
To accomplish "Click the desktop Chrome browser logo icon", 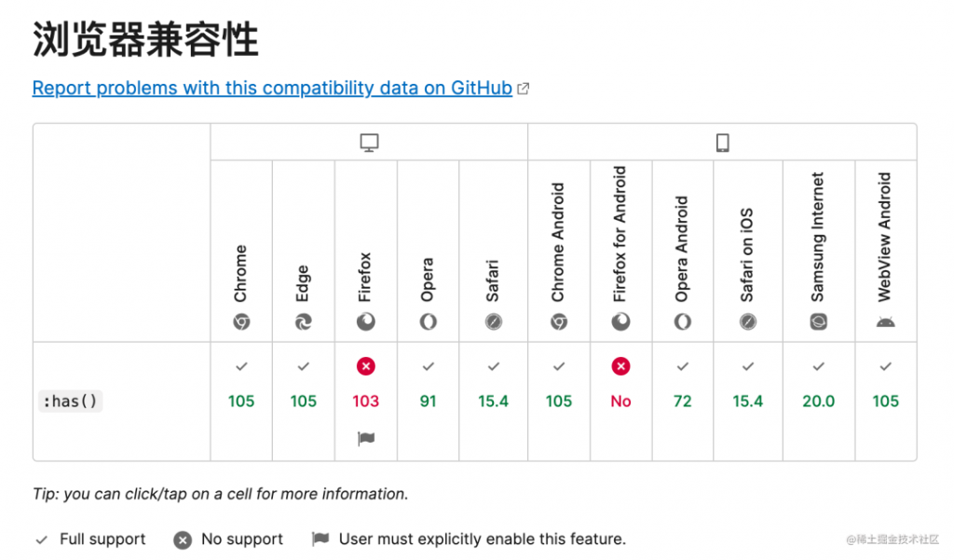I will (x=241, y=321).
